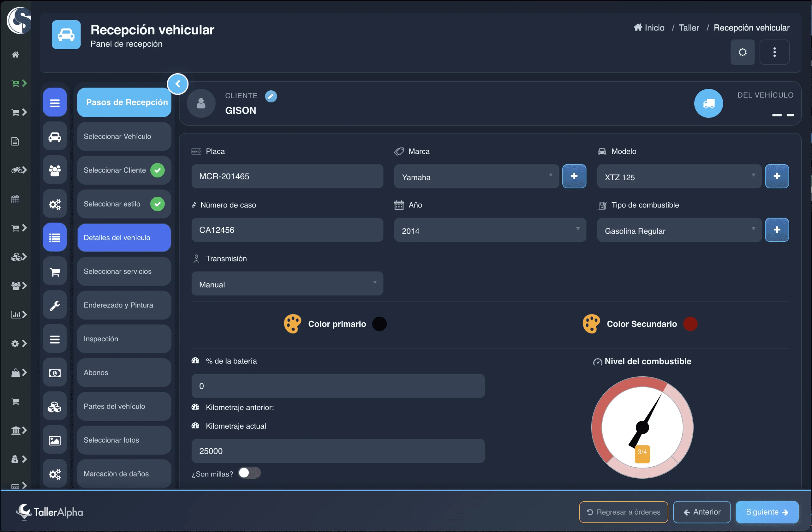Viewport: 812px width, 532px height.
Task: Click the Siguiente button
Action: coord(767,512)
